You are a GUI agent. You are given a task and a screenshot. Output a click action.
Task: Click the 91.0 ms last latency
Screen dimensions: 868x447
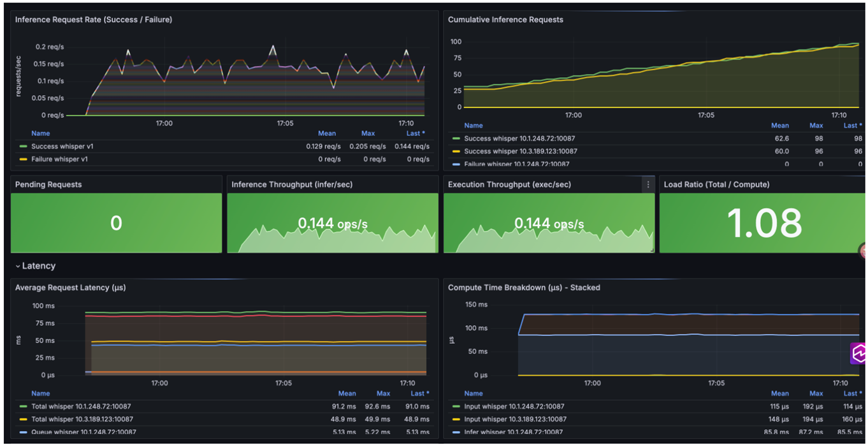tap(417, 406)
